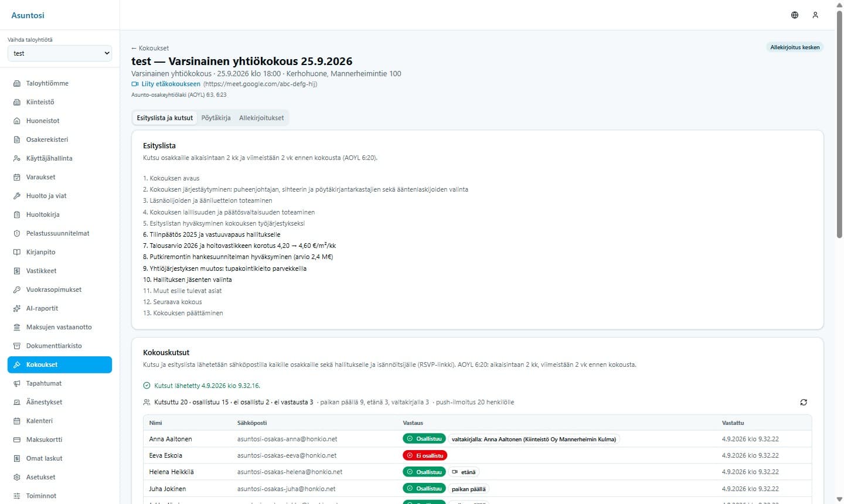
Task: Open Huoltokirja in the sidebar
Action: (x=60, y=214)
